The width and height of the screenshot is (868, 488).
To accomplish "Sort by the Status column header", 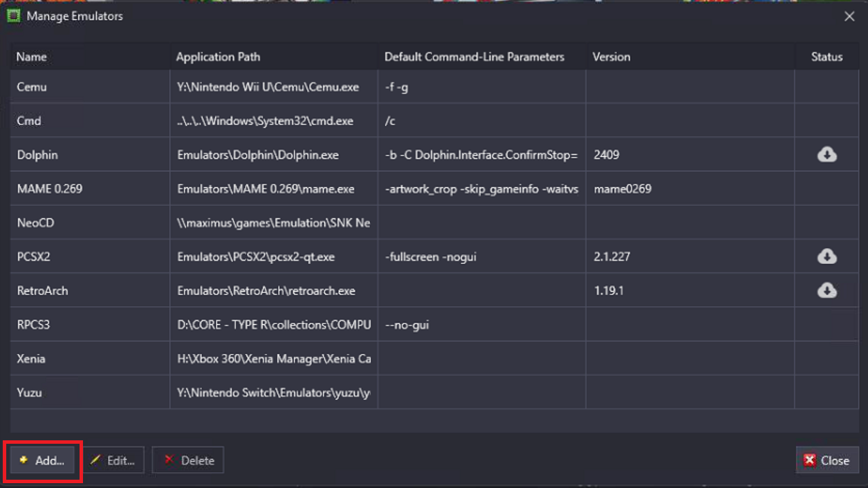I will coord(827,57).
